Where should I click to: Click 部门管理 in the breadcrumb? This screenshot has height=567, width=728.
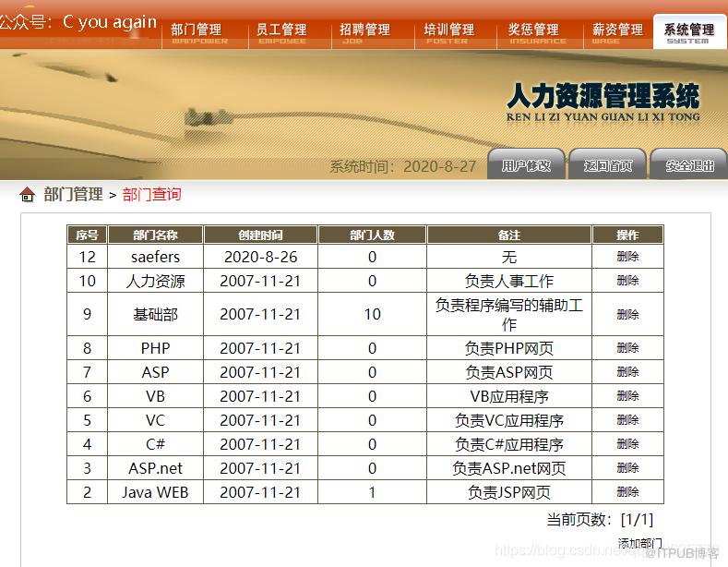pyautogui.click(x=74, y=194)
